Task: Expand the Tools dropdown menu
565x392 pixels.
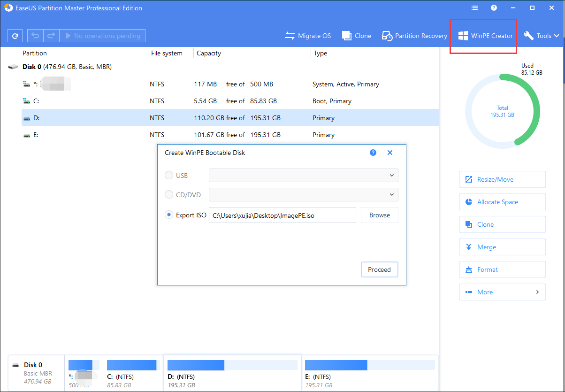Action: pyautogui.click(x=542, y=36)
